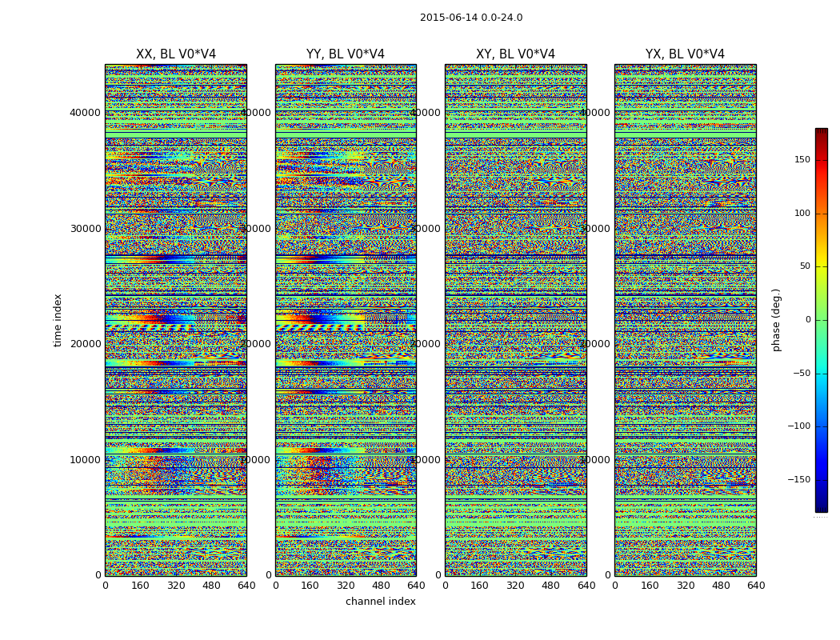Image resolution: width=840 pixels, height=640 pixels.
Task: Click the 20000 tick left of XX plot
Action: pos(85,344)
